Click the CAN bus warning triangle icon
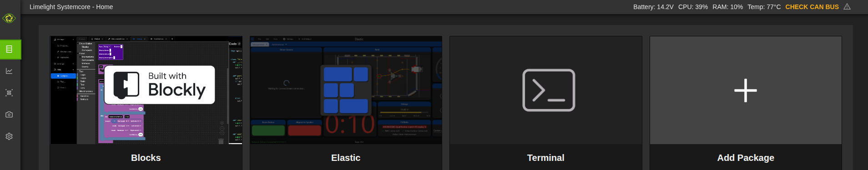 pyautogui.click(x=847, y=7)
